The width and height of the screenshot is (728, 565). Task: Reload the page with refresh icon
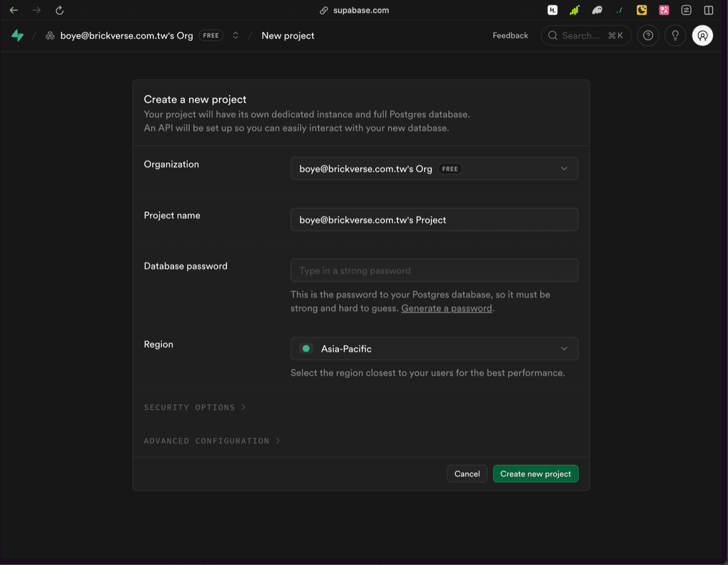(x=59, y=10)
